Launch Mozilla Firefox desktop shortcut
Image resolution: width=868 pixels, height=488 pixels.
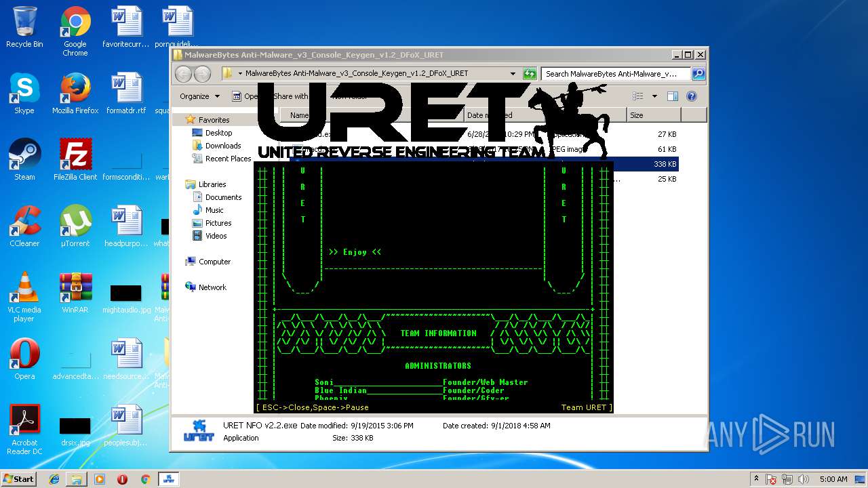pos(75,94)
